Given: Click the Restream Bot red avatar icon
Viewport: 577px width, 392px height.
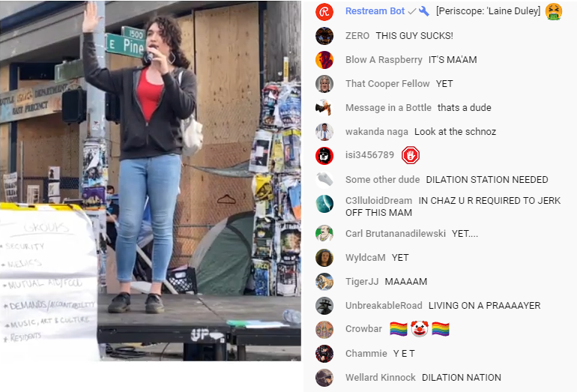Looking at the screenshot, I should click(324, 12).
